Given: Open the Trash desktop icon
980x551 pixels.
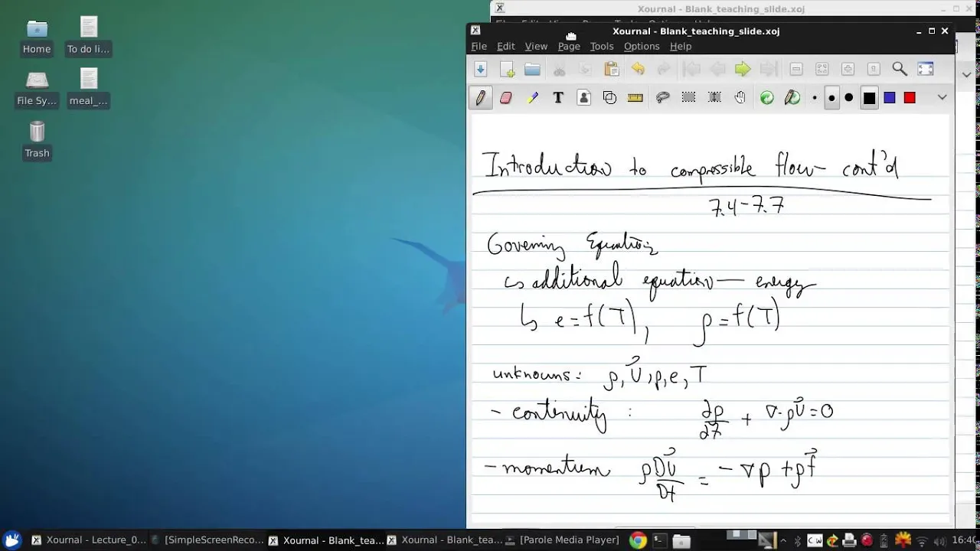Looking at the screenshot, I should pyautogui.click(x=37, y=140).
